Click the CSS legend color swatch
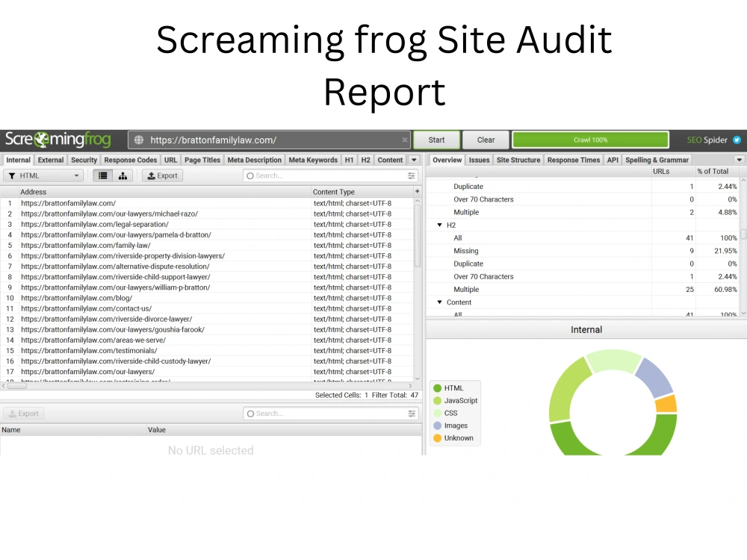The height and width of the screenshot is (560, 747). [x=437, y=413]
